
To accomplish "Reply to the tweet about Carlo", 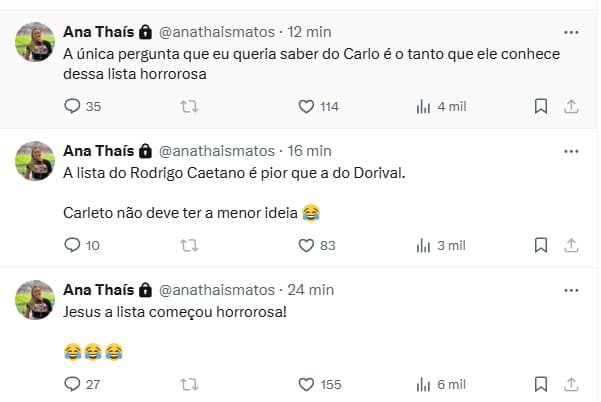I will click(x=72, y=106).
